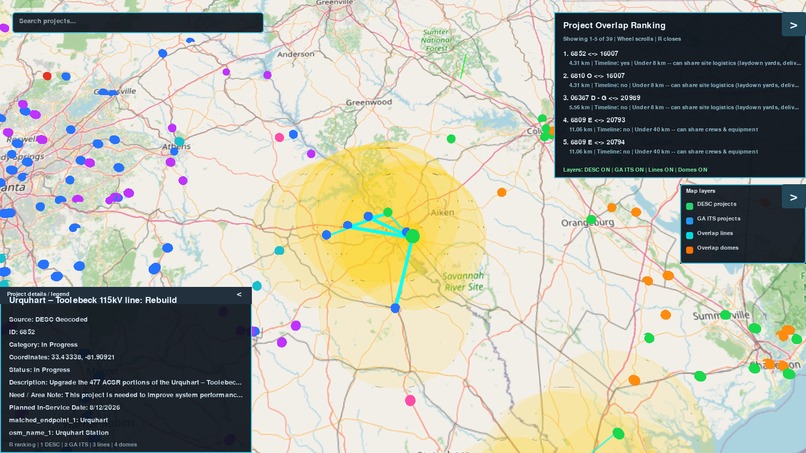
Task: Click the 'ID: 6852' line
Action: 22,332
